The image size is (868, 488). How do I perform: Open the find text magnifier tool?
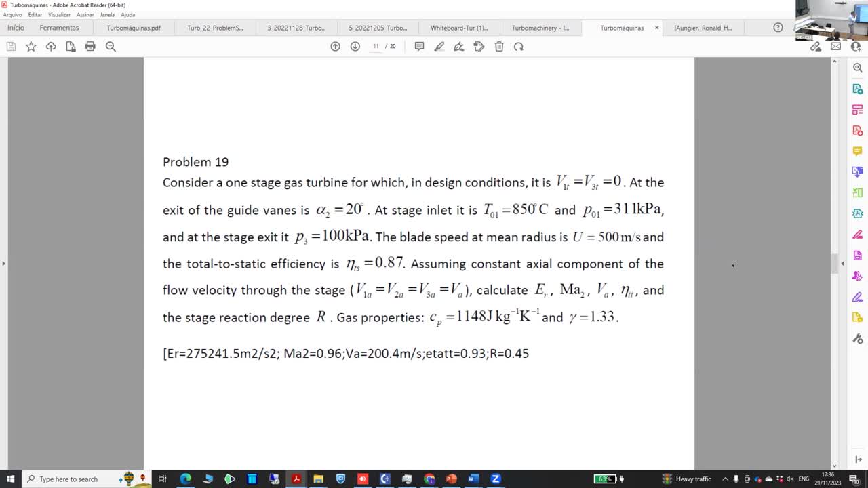tap(111, 47)
